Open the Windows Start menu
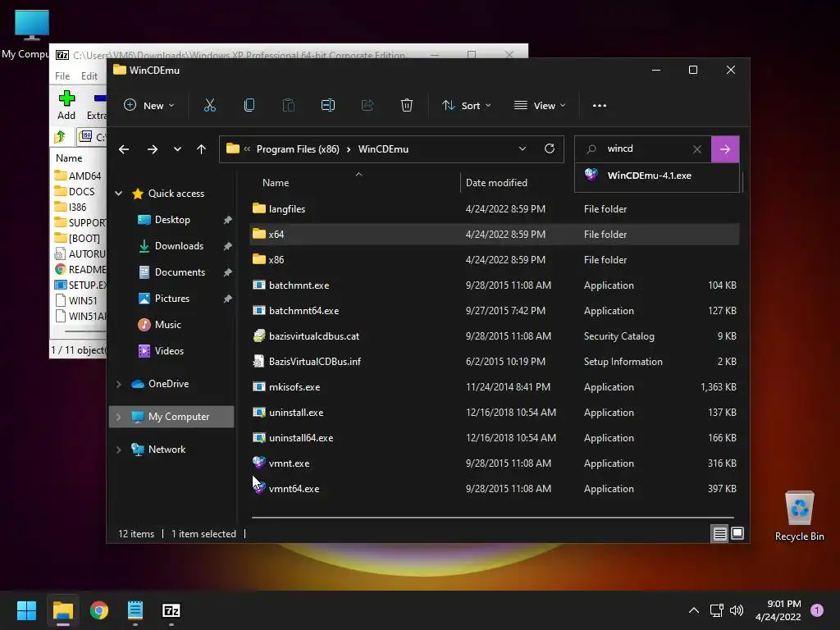Viewport: 840px width, 630px height. tap(26, 610)
